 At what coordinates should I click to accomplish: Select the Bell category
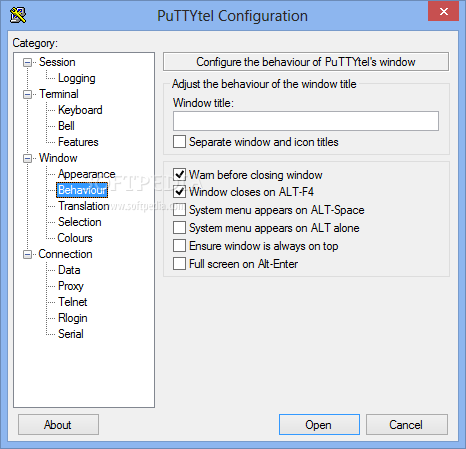[66, 126]
